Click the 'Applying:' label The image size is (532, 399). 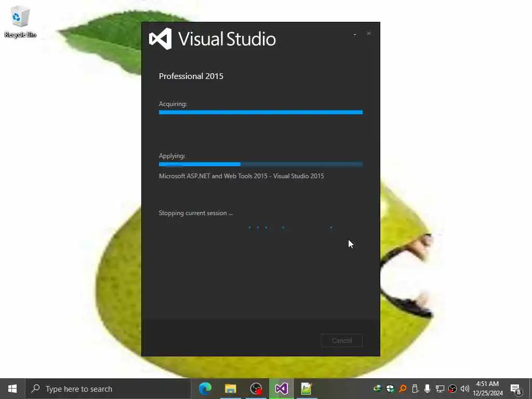click(172, 156)
